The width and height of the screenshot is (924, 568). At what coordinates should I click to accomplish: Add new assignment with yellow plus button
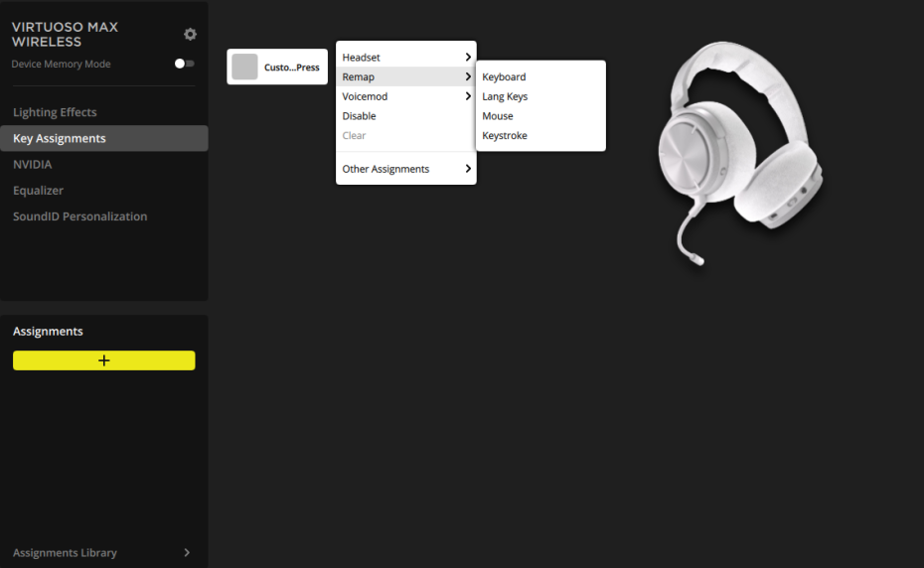(x=103, y=360)
